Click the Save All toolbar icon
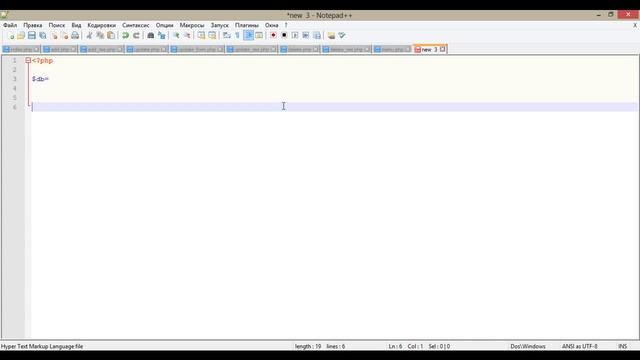 (x=42, y=36)
